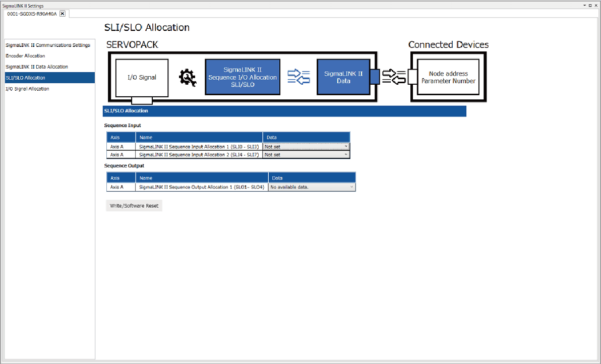Go to Encoder Allocation in sidebar

(25, 56)
